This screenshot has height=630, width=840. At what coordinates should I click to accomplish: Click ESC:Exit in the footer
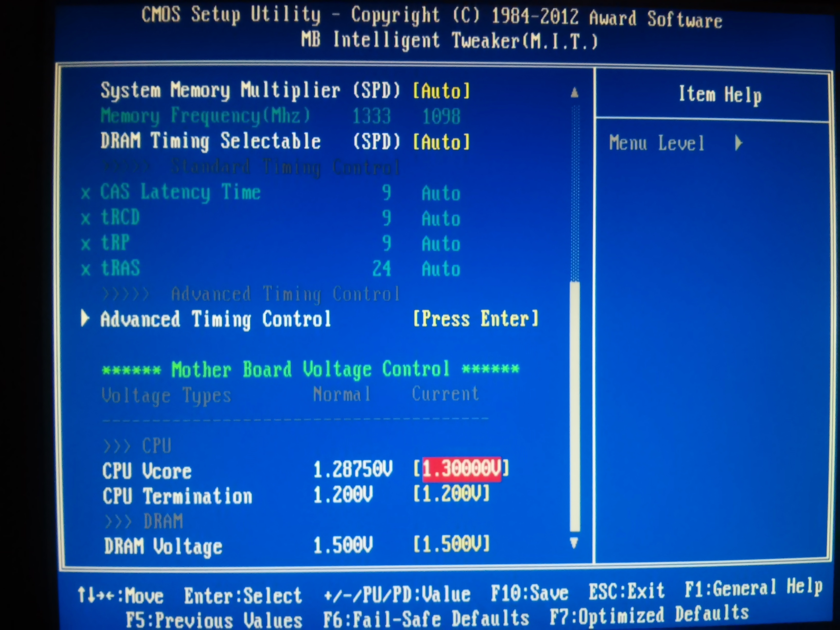coord(626,591)
